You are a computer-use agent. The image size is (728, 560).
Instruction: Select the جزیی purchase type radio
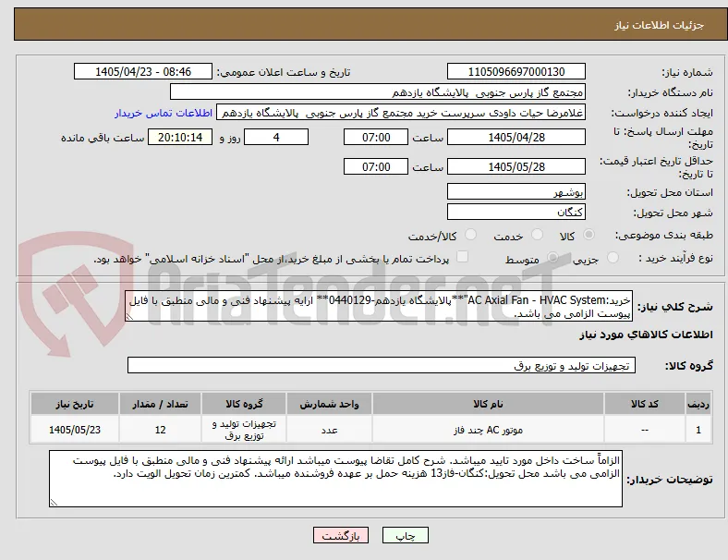click(613, 258)
